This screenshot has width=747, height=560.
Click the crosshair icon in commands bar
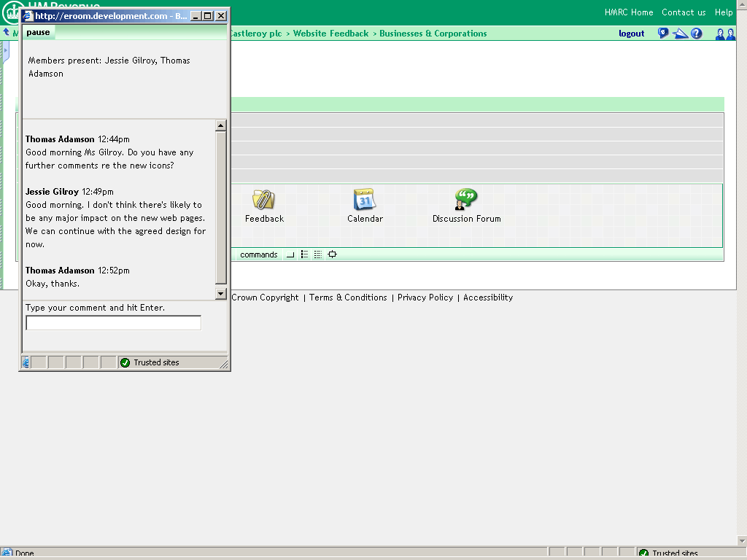333,254
